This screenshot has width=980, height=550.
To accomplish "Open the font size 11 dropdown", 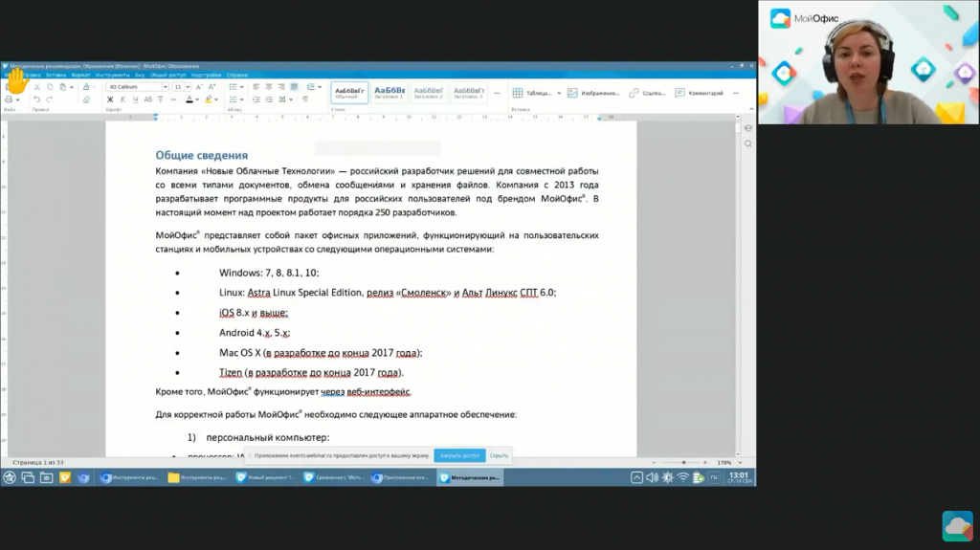I will tap(188, 87).
